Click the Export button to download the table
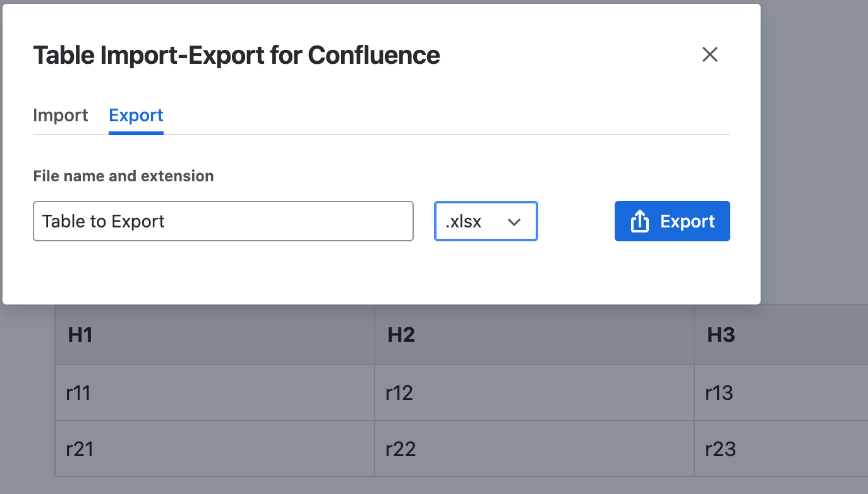 pyautogui.click(x=672, y=221)
